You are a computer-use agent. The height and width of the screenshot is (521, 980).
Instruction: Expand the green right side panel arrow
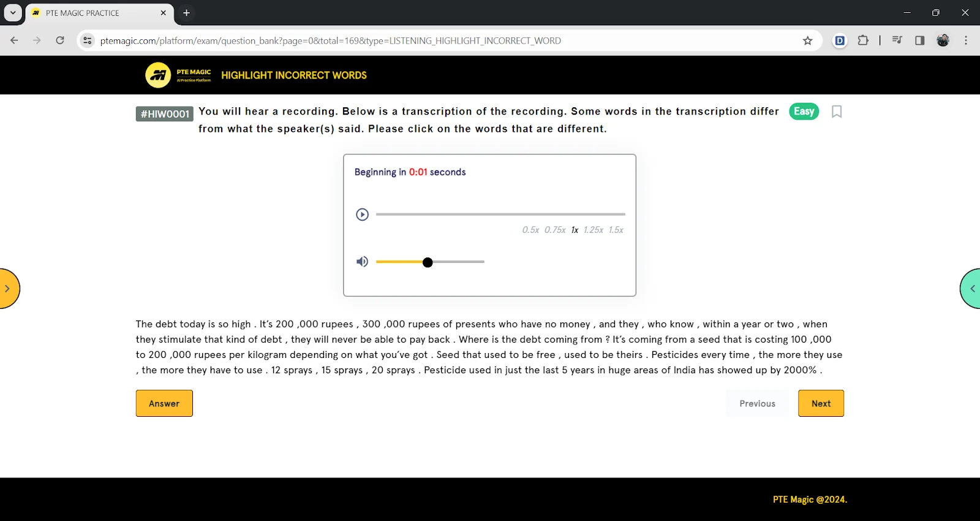971,289
